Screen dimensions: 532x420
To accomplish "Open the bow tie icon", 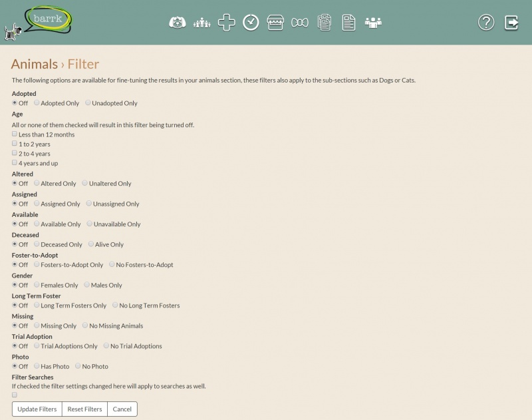I will [300, 23].
